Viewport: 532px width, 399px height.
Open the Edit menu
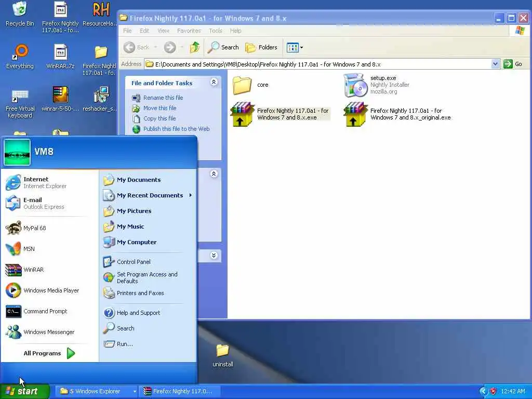(x=144, y=31)
